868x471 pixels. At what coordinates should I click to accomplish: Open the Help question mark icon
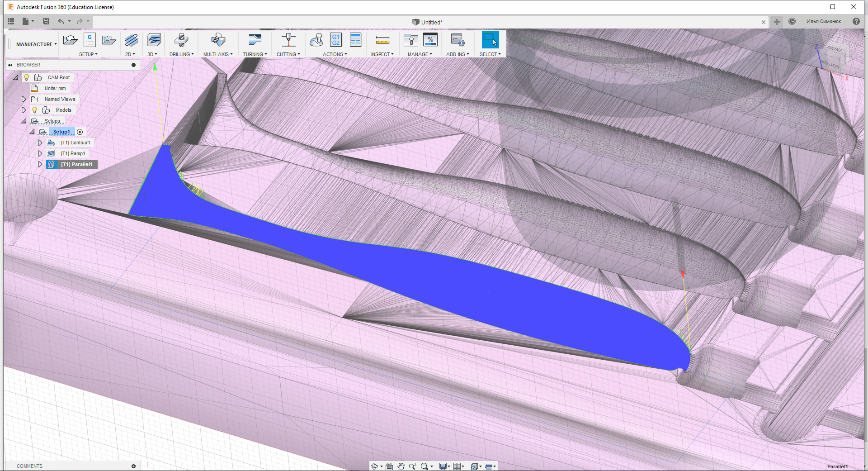click(856, 21)
